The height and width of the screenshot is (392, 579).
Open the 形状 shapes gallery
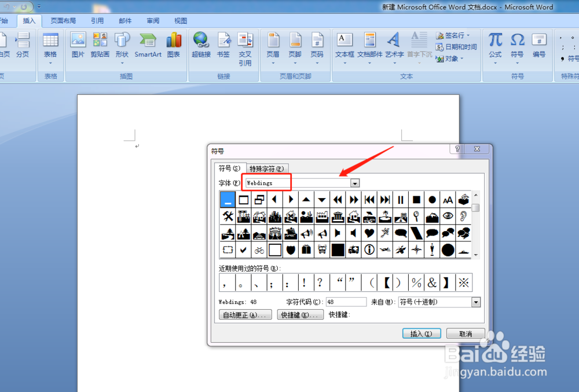[x=122, y=48]
